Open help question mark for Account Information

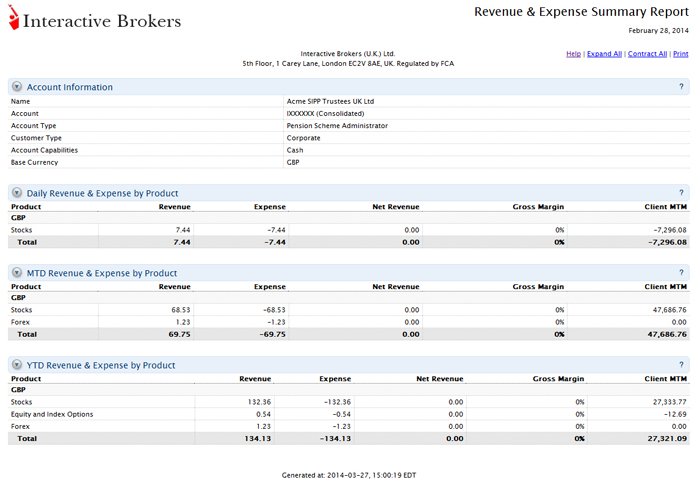[x=681, y=87]
